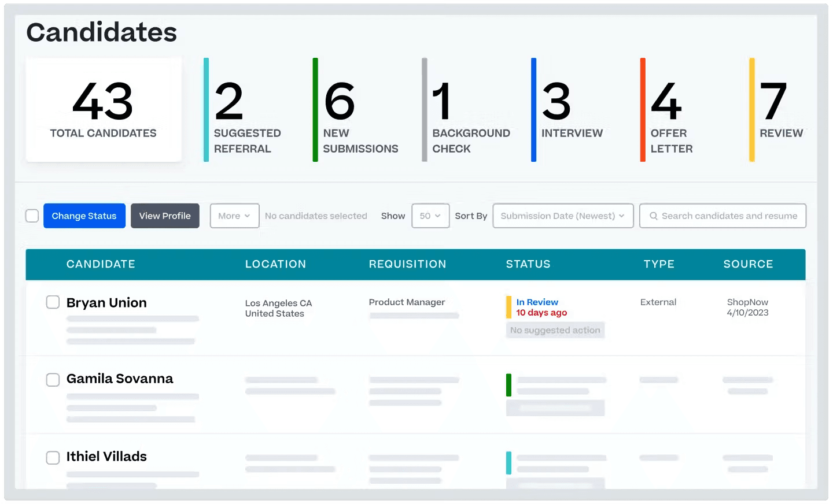Viewport: 833px width, 504px height.
Task: Click the yellow status bar beside In Review
Action: click(508, 307)
